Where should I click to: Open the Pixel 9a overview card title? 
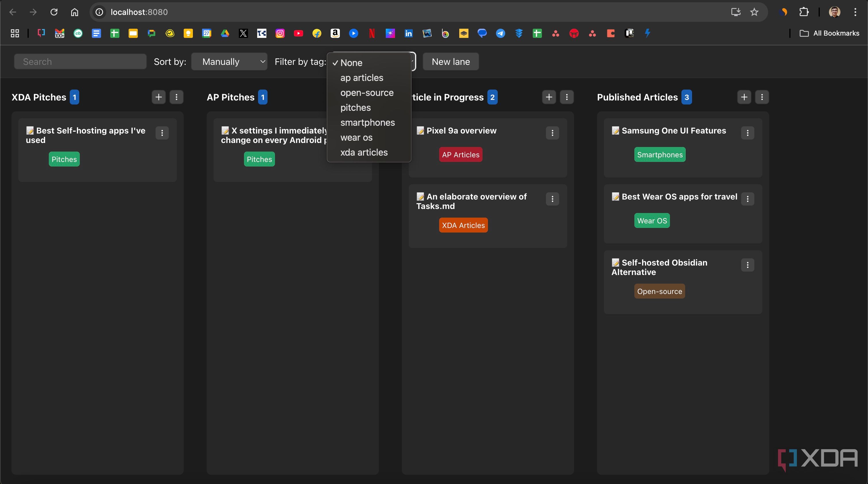pos(461,131)
